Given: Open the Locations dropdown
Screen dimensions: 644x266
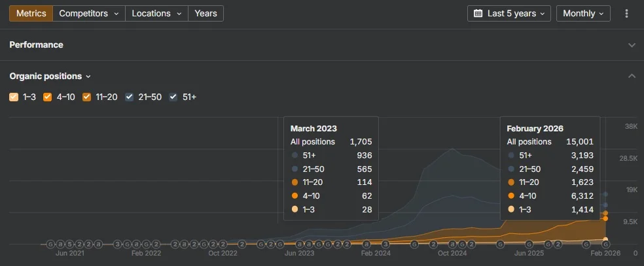Looking at the screenshot, I should [156, 14].
